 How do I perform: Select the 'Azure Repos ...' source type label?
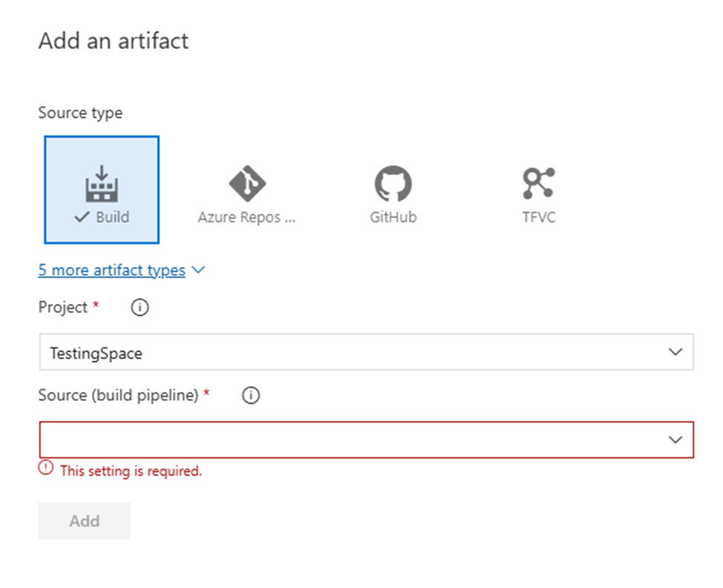[246, 218]
